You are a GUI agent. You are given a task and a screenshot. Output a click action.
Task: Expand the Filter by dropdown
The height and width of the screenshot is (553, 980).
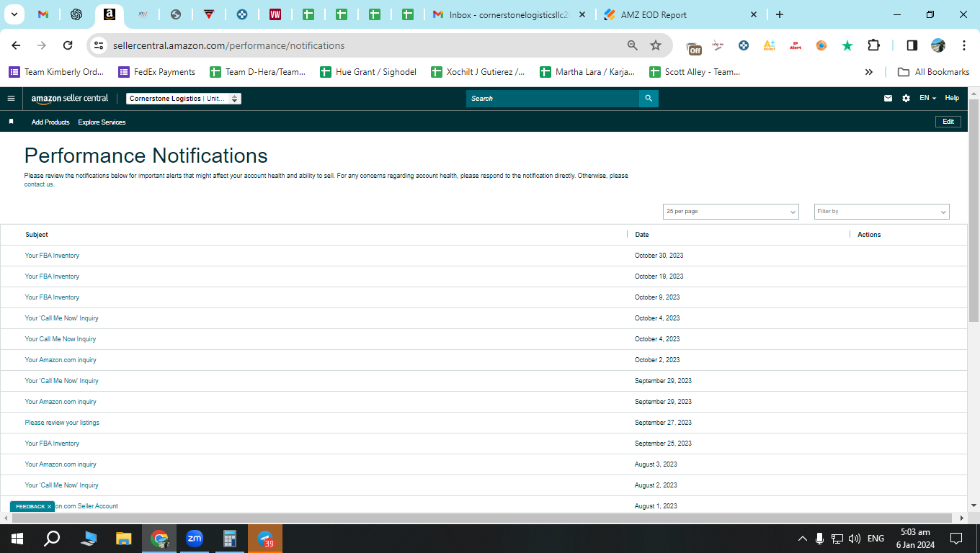pyautogui.click(x=882, y=212)
